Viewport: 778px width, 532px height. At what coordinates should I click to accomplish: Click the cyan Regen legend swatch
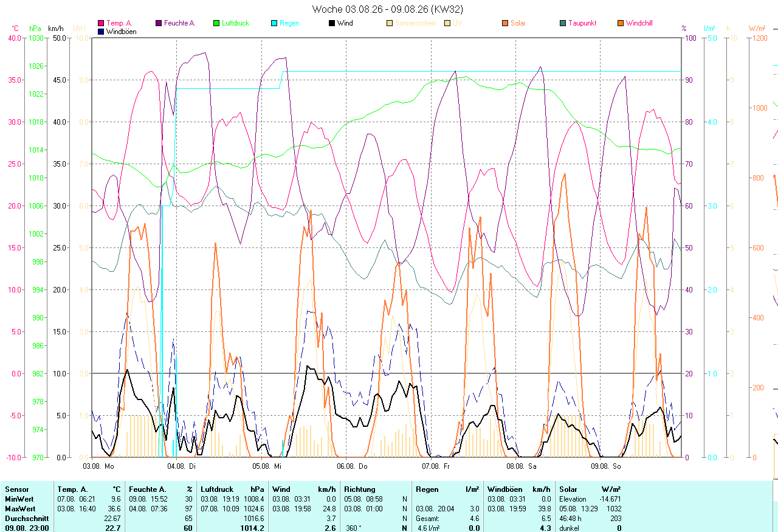(274, 23)
